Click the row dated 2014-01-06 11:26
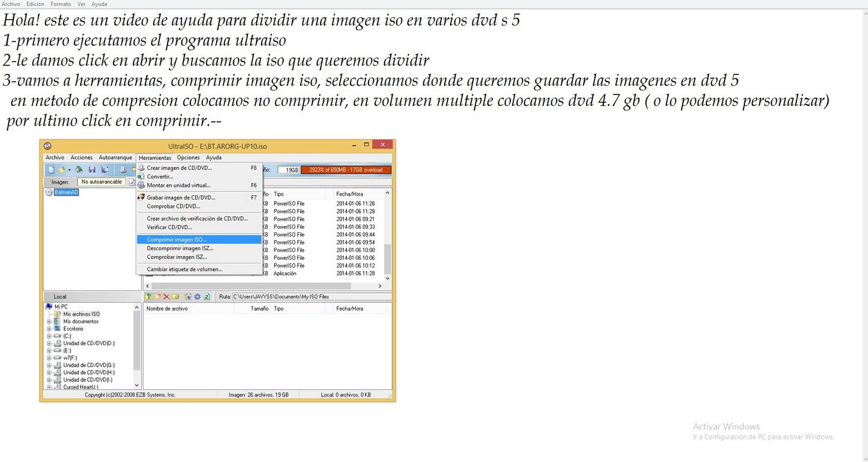This screenshot has width=868, height=462. [324, 203]
